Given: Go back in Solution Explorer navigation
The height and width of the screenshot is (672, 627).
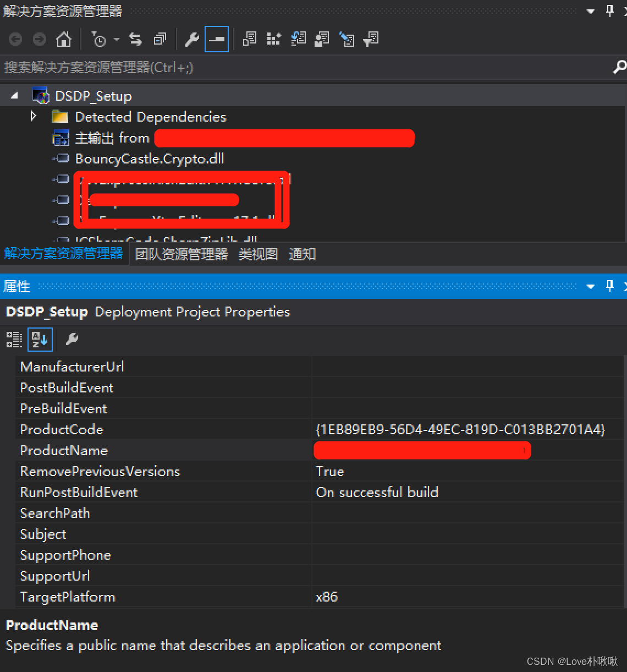Looking at the screenshot, I should [15, 40].
